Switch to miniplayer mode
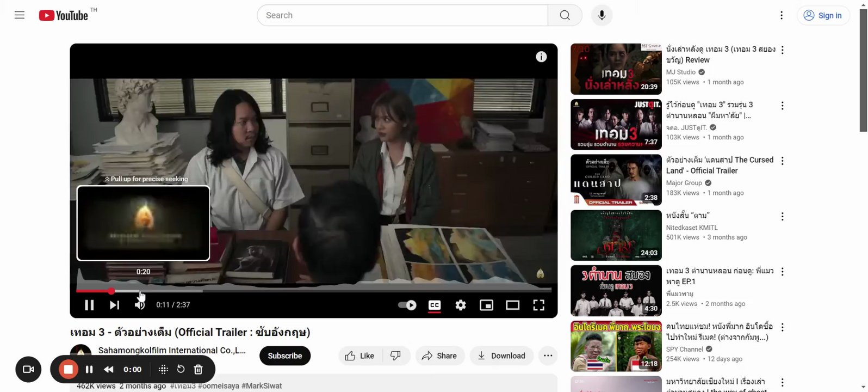Viewport: 868px width, 392px height. point(486,305)
